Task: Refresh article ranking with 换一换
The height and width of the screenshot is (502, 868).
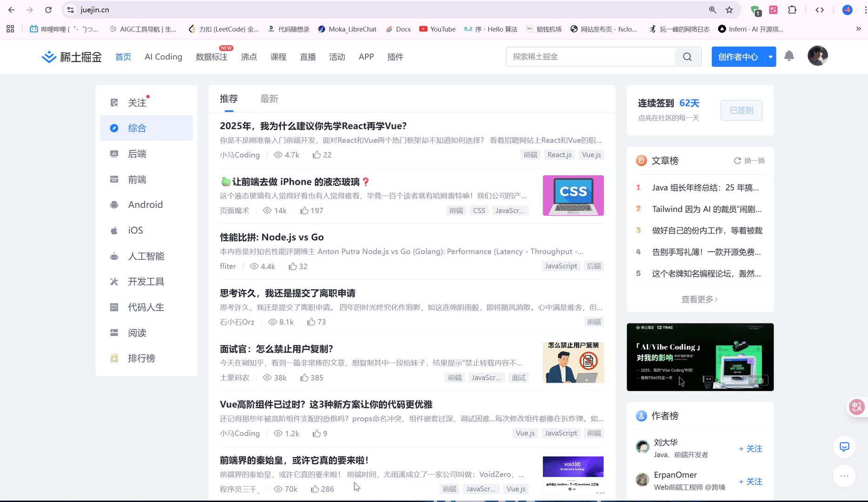Action: pyautogui.click(x=749, y=161)
